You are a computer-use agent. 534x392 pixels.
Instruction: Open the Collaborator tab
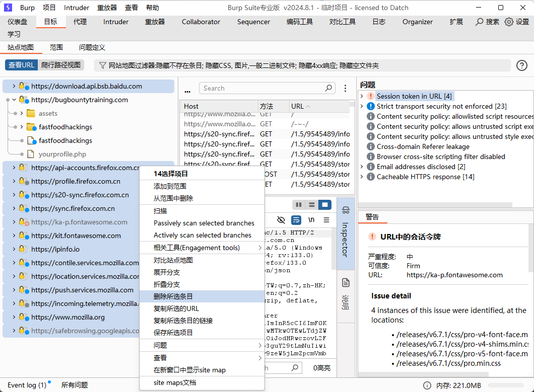201,22
